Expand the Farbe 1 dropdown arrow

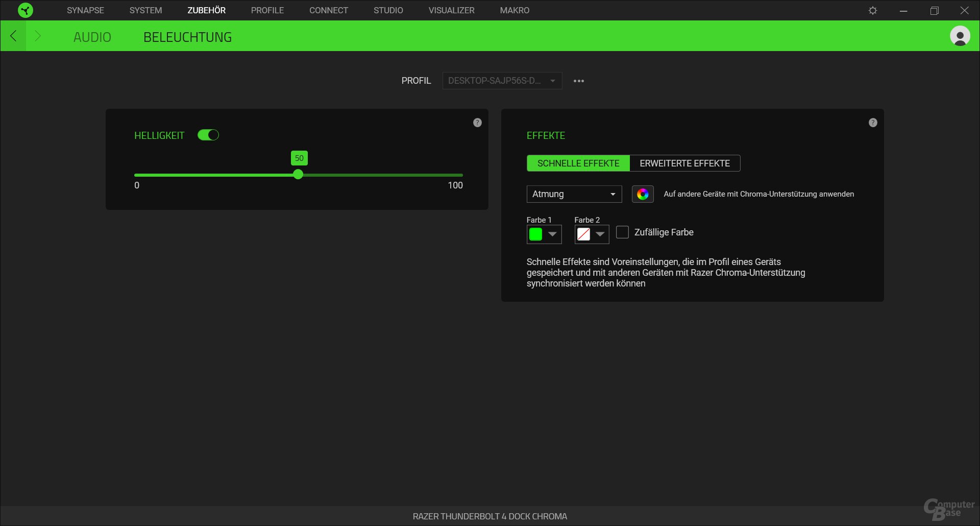(x=552, y=234)
